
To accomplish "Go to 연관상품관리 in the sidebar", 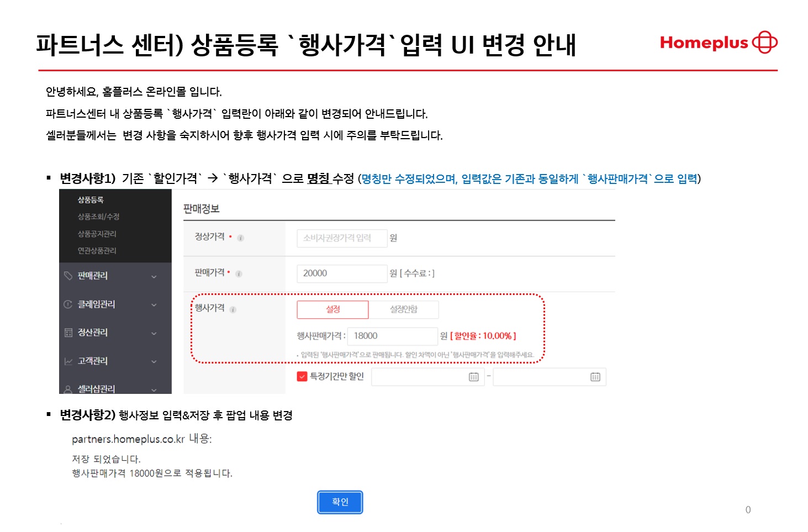I will tap(97, 251).
